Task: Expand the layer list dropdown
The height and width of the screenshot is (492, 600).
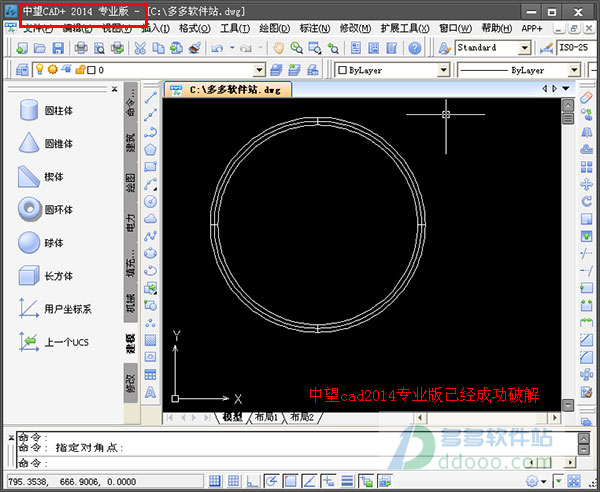Action: pyautogui.click(x=259, y=70)
